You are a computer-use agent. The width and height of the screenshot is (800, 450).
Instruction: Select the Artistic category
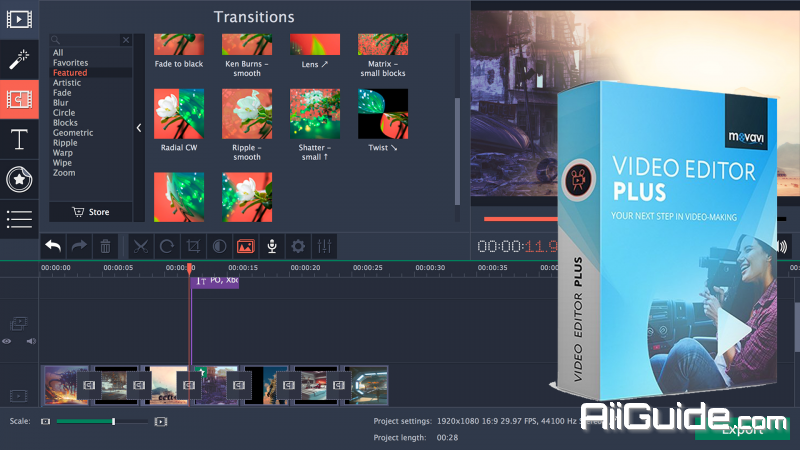point(67,83)
